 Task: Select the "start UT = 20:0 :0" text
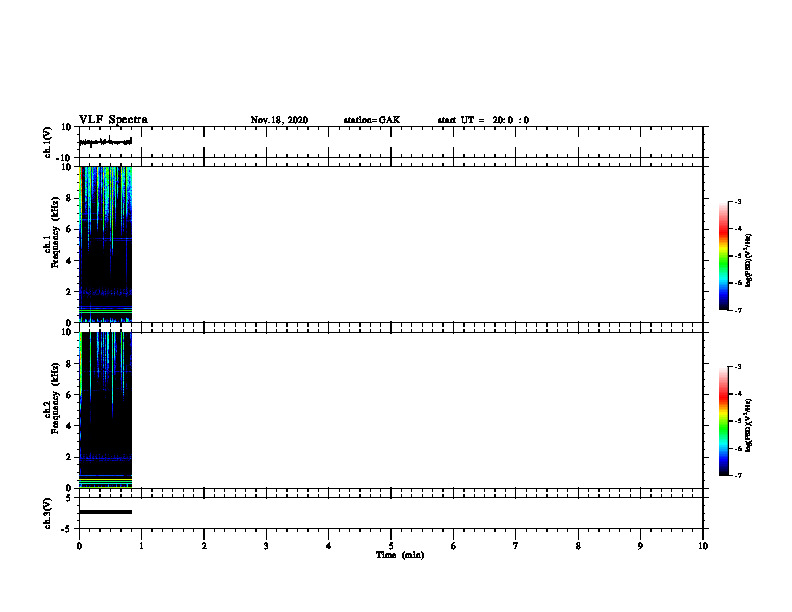[483, 120]
